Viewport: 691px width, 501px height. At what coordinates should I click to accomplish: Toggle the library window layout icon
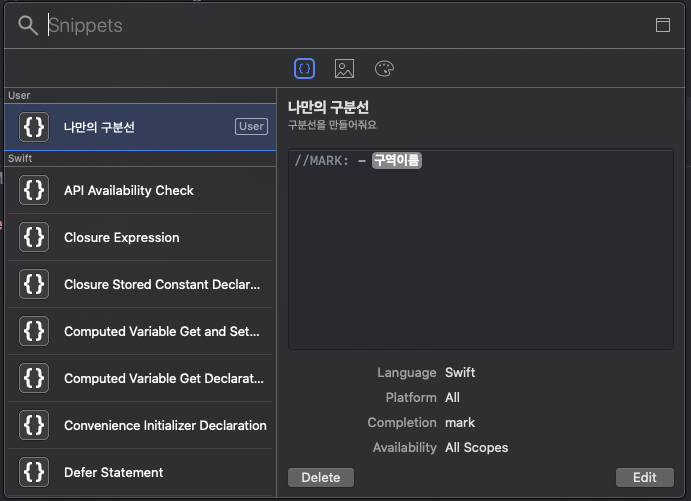click(x=663, y=25)
